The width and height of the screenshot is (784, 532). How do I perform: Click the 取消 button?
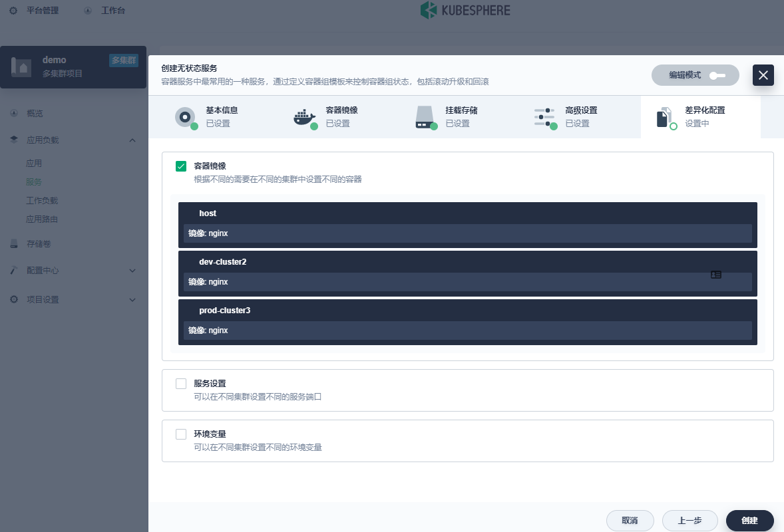[x=630, y=521]
